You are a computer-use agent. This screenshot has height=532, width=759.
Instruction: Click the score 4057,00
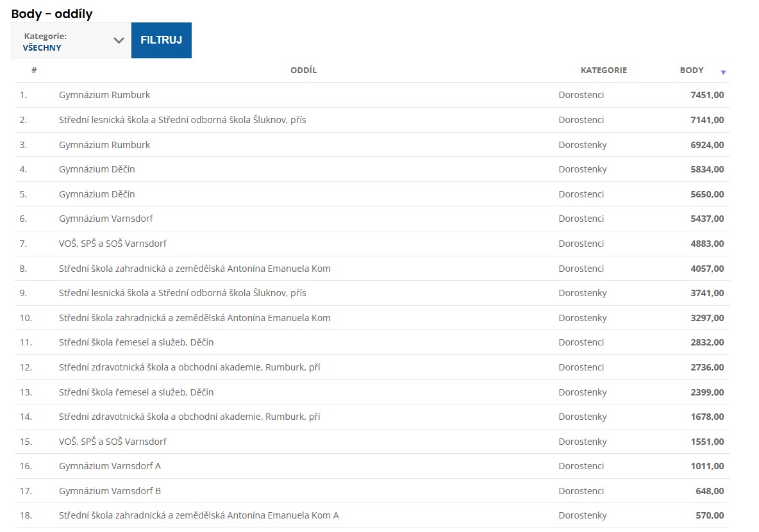tap(707, 268)
